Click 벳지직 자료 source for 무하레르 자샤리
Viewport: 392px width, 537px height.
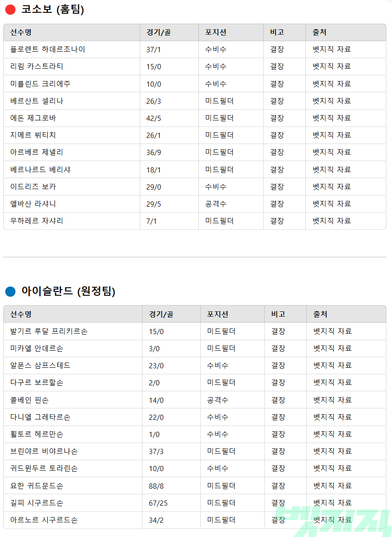tap(332, 221)
